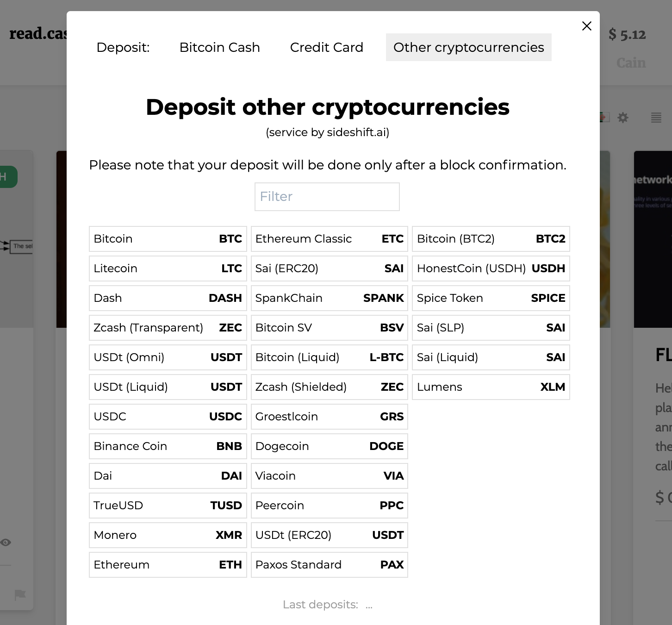This screenshot has width=672, height=625.
Task: Select Zcash (Shielded) ZEC option
Action: [330, 387]
